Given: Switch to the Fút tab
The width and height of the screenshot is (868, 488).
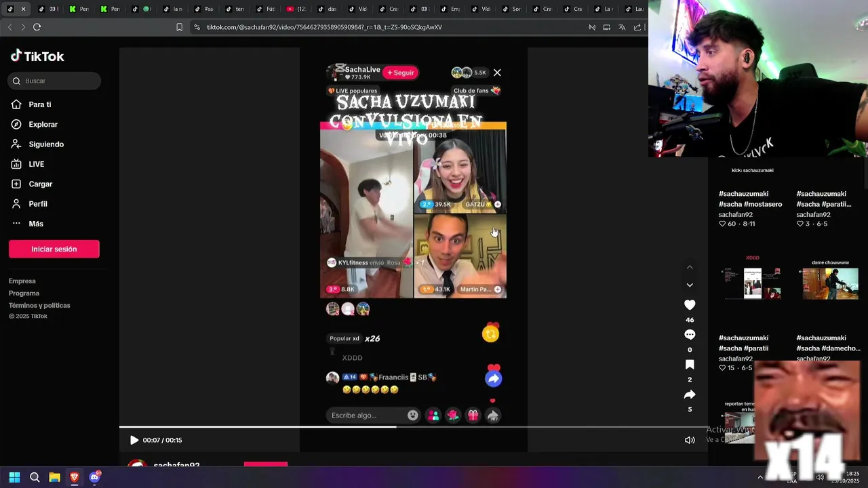Looking at the screenshot, I should (265, 9).
